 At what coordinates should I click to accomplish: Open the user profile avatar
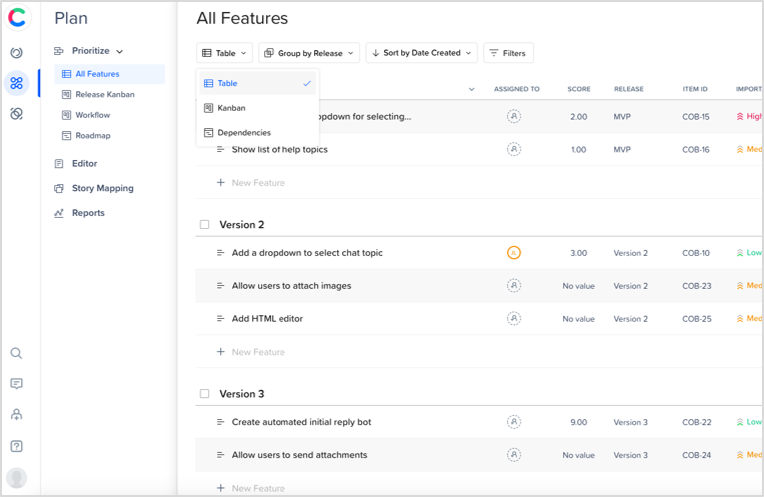[16, 478]
